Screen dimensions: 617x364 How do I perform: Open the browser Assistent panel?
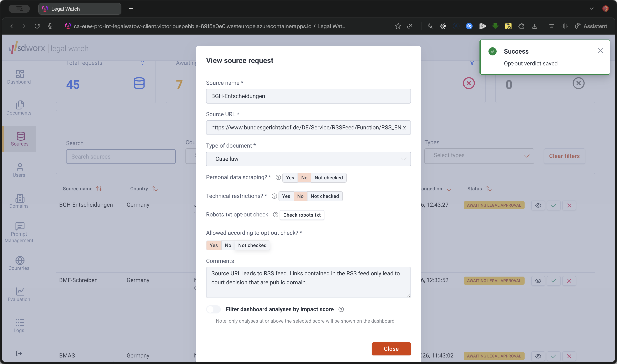pyautogui.click(x=591, y=26)
